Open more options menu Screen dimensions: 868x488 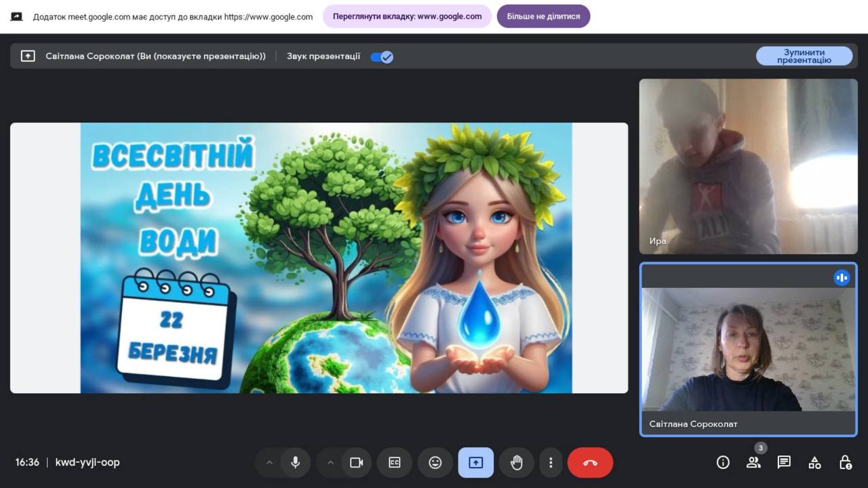(x=551, y=462)
